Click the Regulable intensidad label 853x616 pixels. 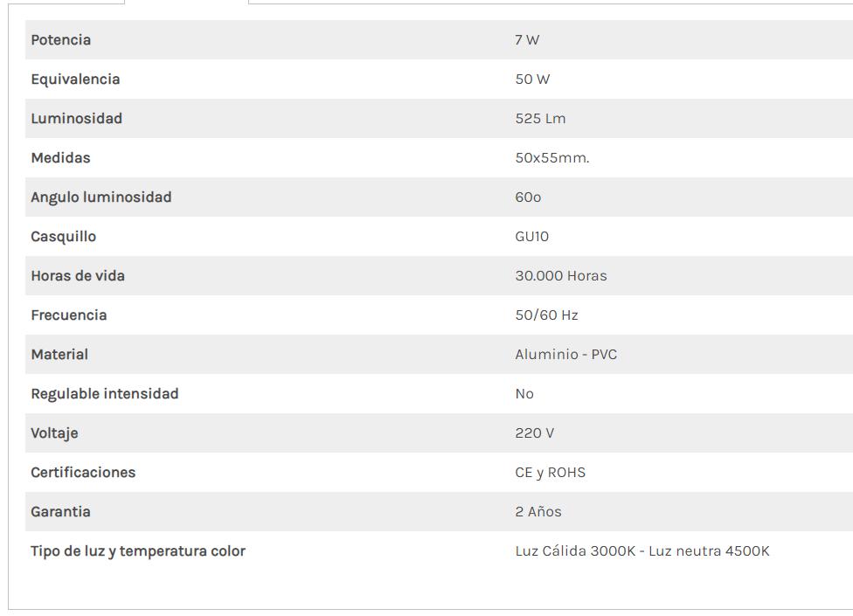point(104,394)
